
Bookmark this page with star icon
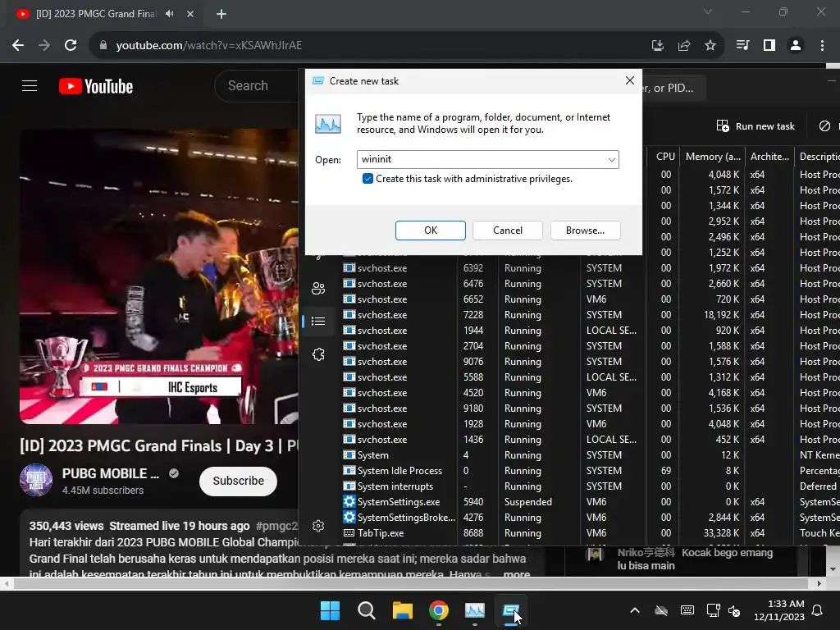[x=710, y=46]
